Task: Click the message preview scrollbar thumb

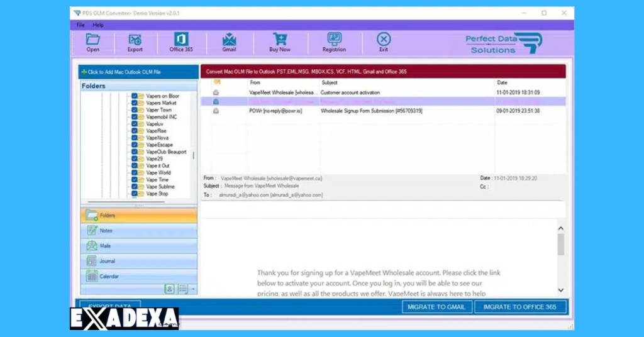Action: (x=560, y=245)
